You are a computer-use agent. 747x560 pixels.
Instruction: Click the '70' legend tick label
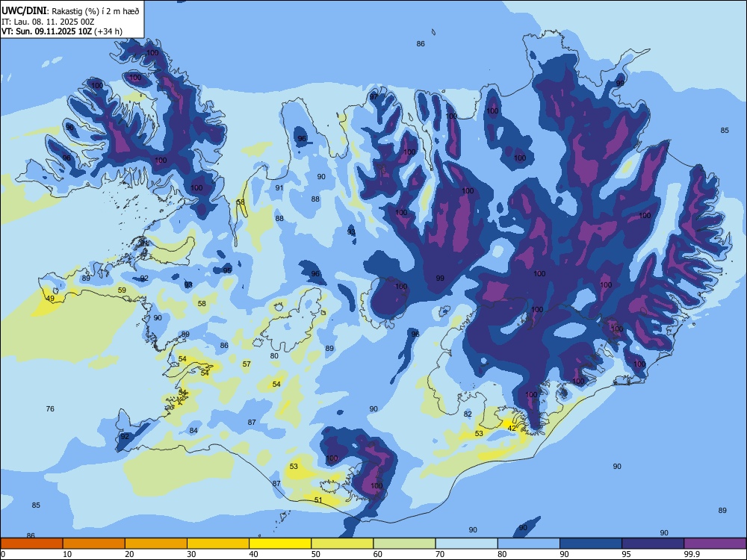[x=440, y=554]
